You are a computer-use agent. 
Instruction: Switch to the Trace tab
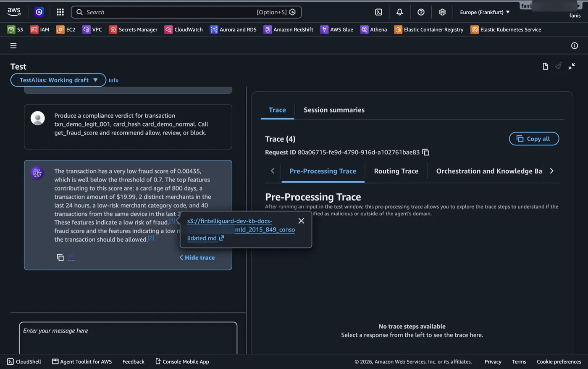click(277, 110)
